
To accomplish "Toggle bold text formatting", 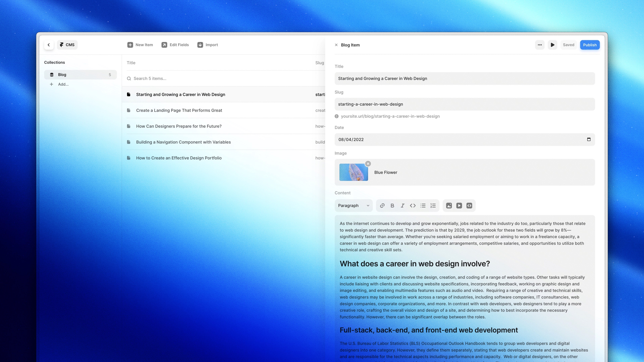I will click(x=392, y=206).
